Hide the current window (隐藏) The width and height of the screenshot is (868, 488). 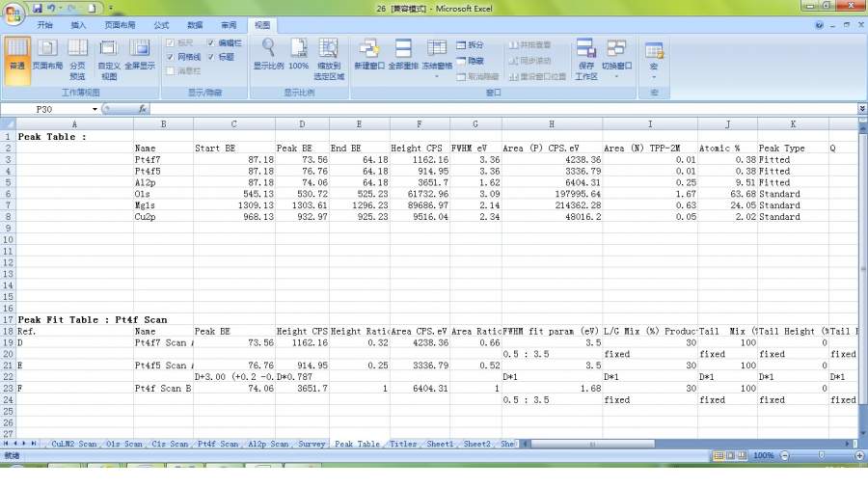pyautogui.click(x=470, y=61)
